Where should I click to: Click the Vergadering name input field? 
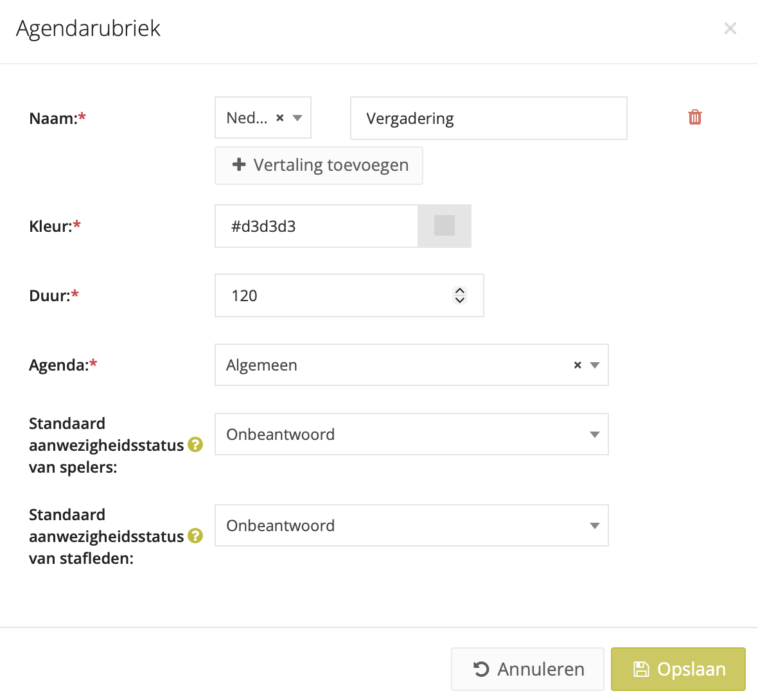[488, 118]
